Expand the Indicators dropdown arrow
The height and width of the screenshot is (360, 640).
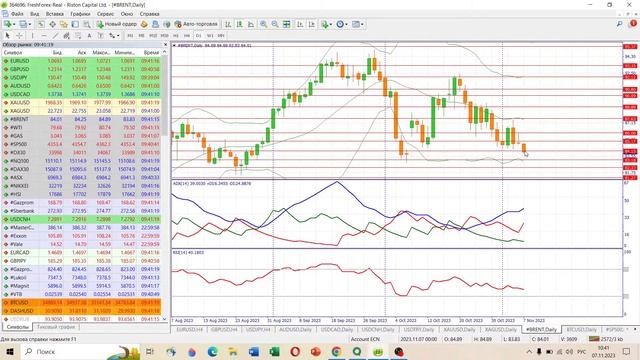click(331, 24)
